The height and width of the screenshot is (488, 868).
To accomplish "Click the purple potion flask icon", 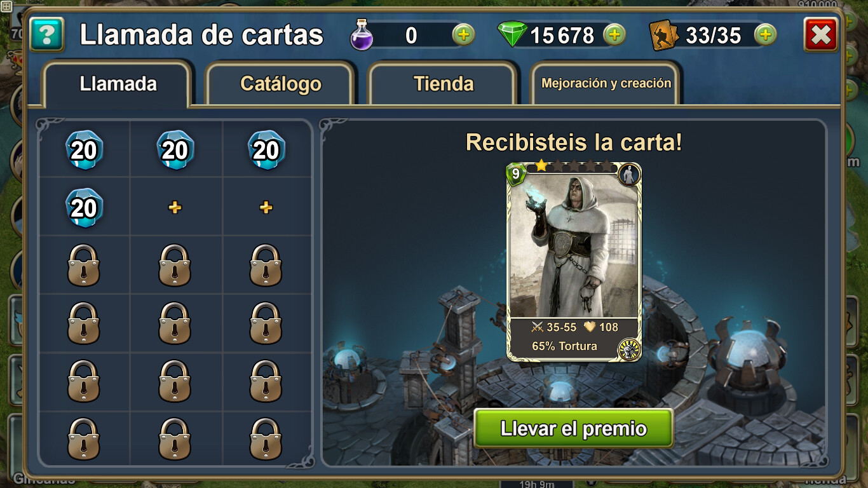I will 362,34.
